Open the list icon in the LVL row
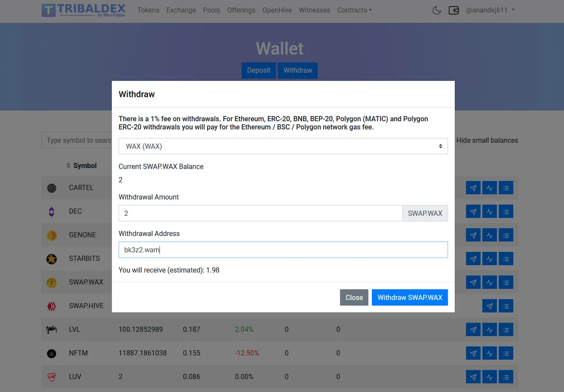Screen dimensions: 564x392 click(x=506, y=329)
